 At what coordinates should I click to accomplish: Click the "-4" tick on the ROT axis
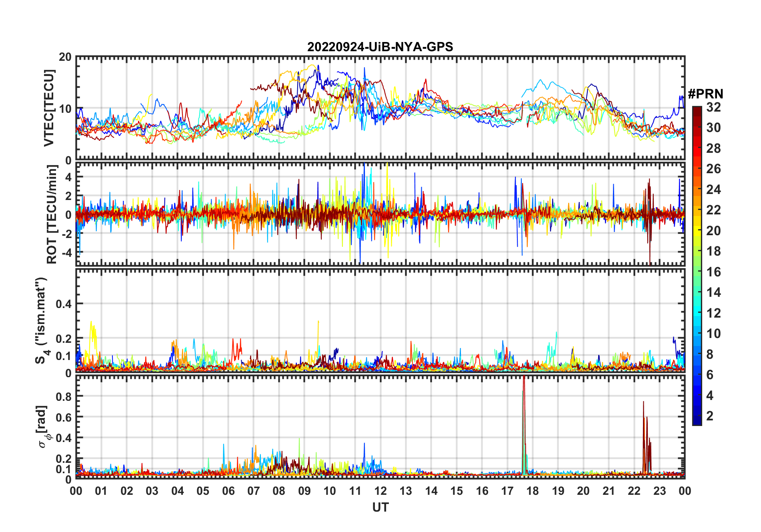coord(66,253)
